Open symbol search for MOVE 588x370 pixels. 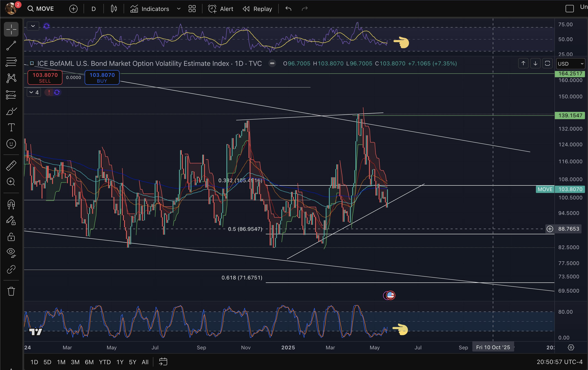point(41,9)
